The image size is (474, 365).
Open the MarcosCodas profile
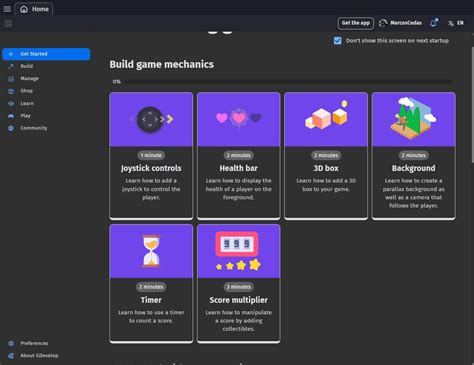(400, 23)
